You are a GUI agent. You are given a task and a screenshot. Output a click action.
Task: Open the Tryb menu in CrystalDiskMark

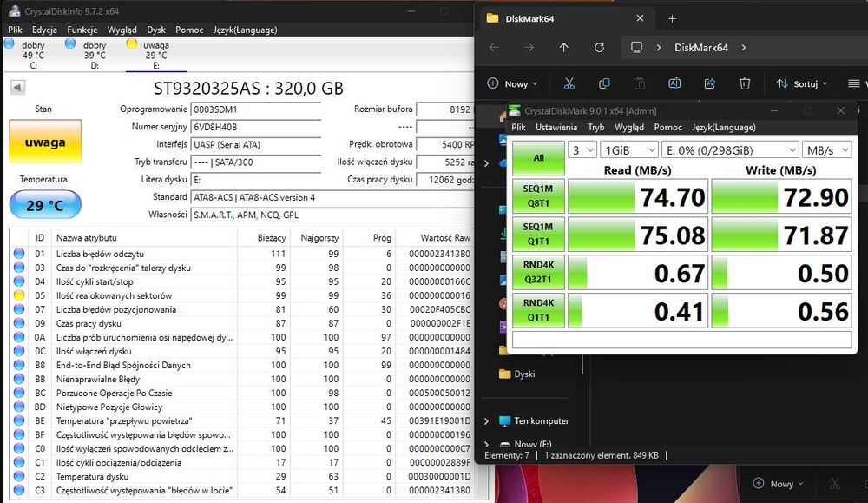[x=595, y=128]
